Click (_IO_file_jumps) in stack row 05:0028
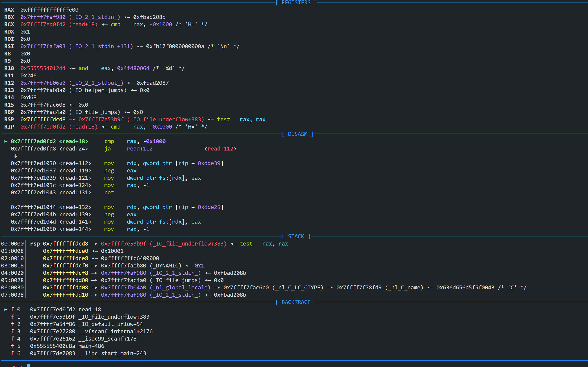 click(x=175, y=280)
